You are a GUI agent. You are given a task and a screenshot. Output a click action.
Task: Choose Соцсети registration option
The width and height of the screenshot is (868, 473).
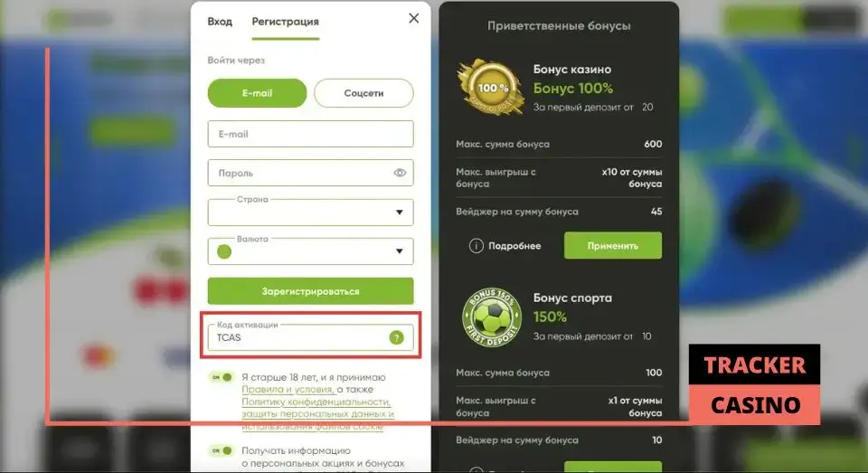pos(363,93)
